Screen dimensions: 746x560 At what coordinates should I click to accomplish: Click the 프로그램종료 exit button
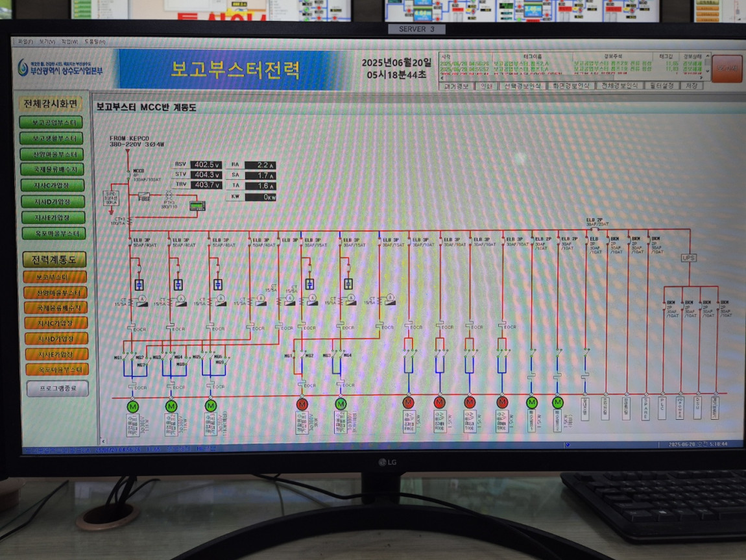58,388
